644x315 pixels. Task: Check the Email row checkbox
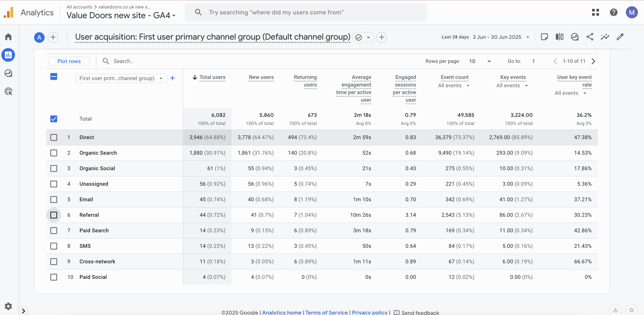[54, 199]
